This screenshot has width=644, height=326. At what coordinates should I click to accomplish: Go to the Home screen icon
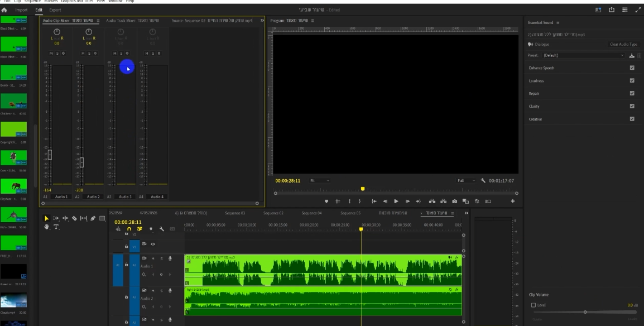coord(4,10)
